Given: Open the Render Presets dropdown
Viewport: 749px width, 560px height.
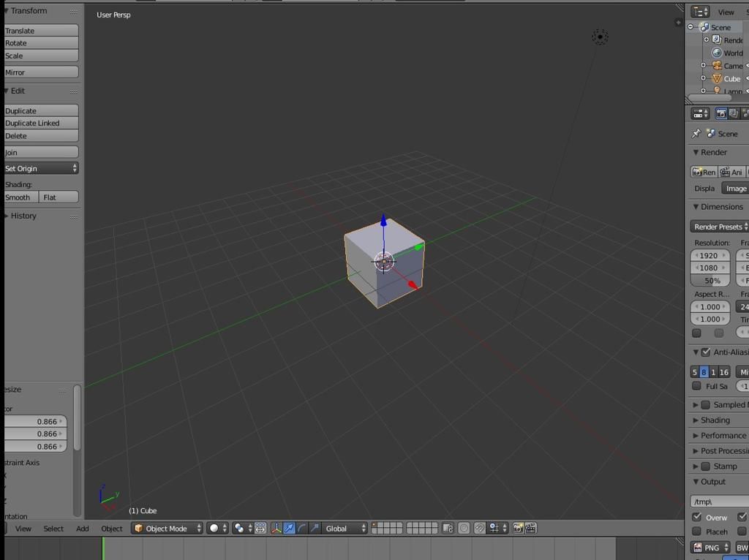Looking at the screenshot, I should click(x=720, y=227).
